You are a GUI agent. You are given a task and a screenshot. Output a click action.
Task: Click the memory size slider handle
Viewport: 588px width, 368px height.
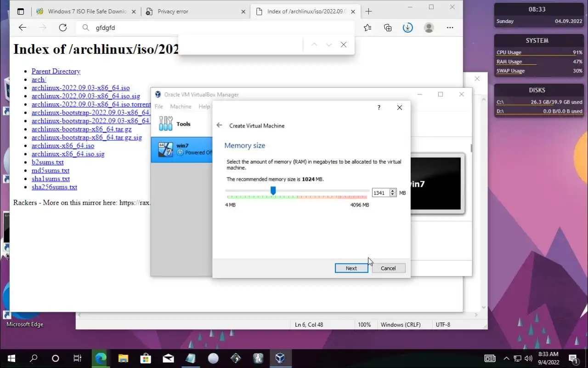pos(273,190)
